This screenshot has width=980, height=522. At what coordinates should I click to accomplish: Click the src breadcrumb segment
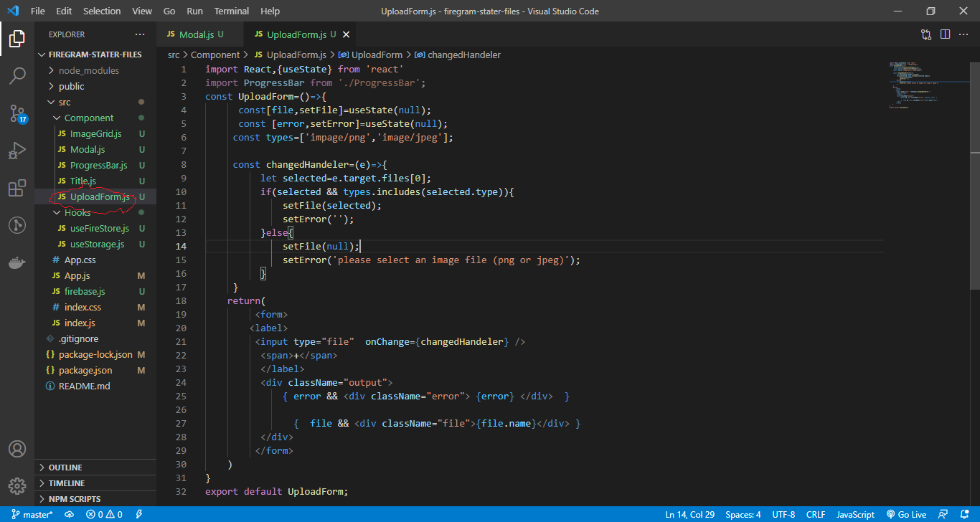pyautogui.click(x=174, y=54)
